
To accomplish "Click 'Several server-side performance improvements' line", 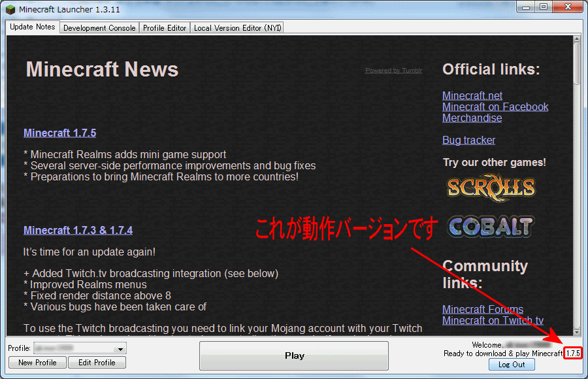I will click(173, 166).
